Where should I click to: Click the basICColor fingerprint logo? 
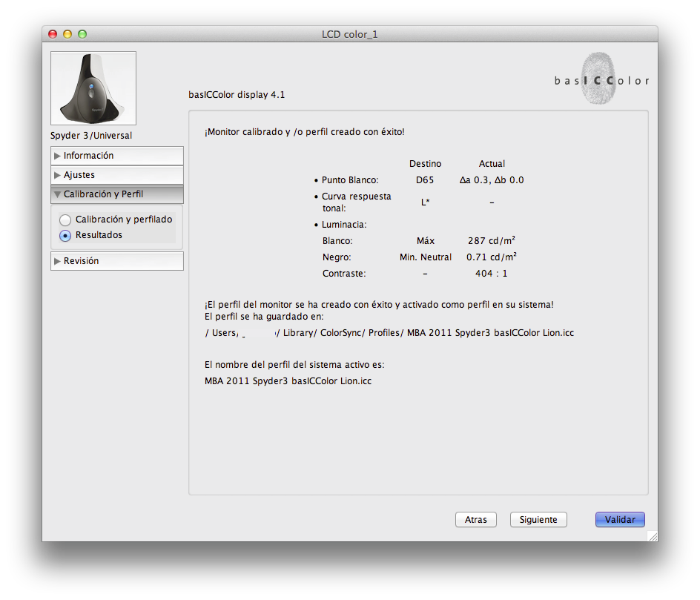pyautogui.click(x=601, y=79)
